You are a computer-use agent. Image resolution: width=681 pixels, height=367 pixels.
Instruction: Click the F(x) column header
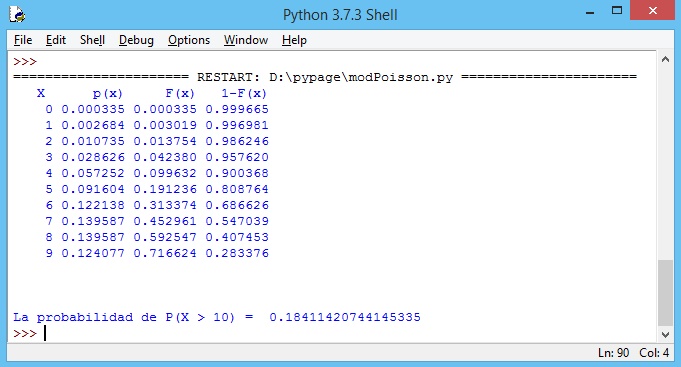point(180,93)
